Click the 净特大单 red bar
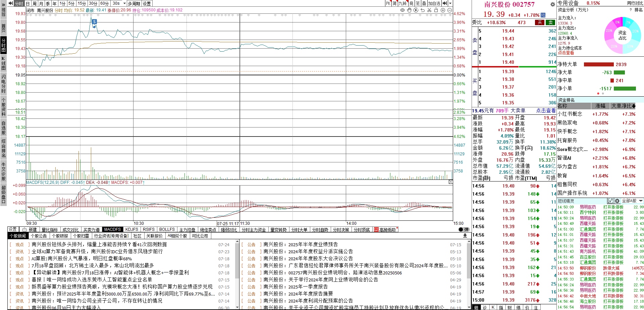This screenshot has width=644, height=310. [x=599, y=64]
